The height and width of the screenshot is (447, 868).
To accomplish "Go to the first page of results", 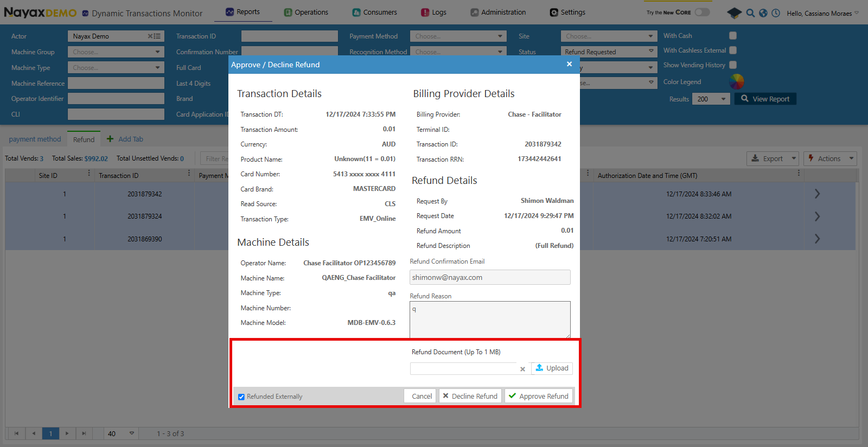I will tap(16, 433).
